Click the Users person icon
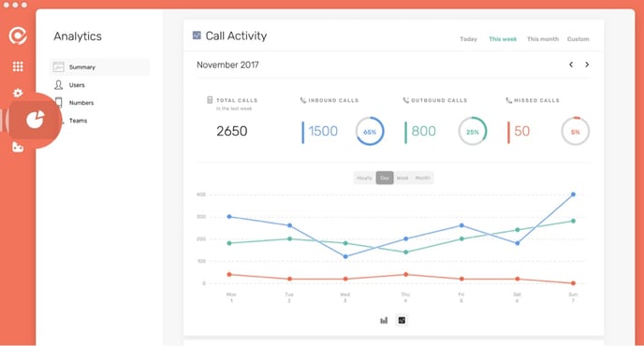 point(58,85)
